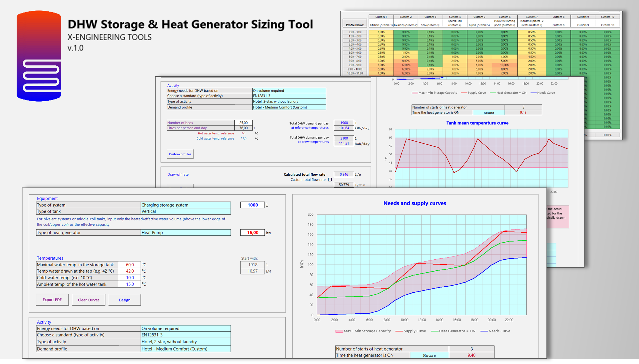Viewport: 639px width, 364px height.
Task: Open the Type of tank dropdown
Action: 185,211
